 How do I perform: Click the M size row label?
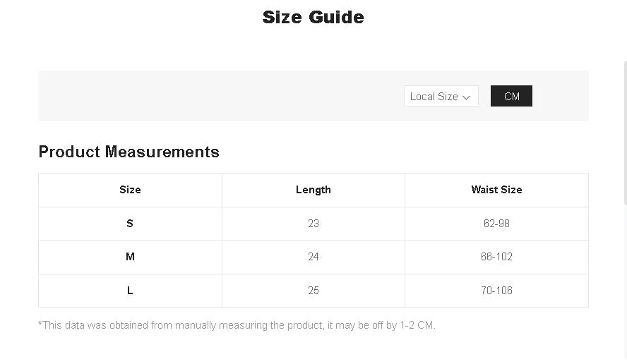click(130, 257)
